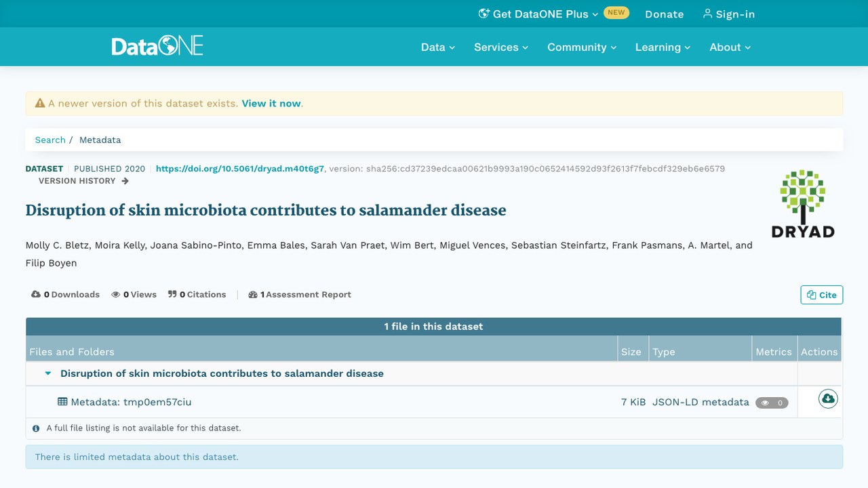Collapse the Disruption of skin microbiota folder

click(x=48, y=373)
